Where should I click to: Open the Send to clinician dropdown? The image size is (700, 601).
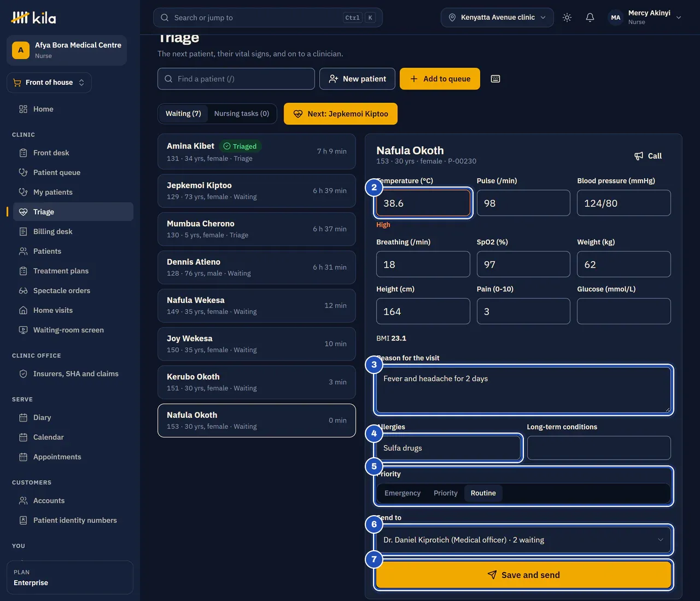tap(523, 540)
